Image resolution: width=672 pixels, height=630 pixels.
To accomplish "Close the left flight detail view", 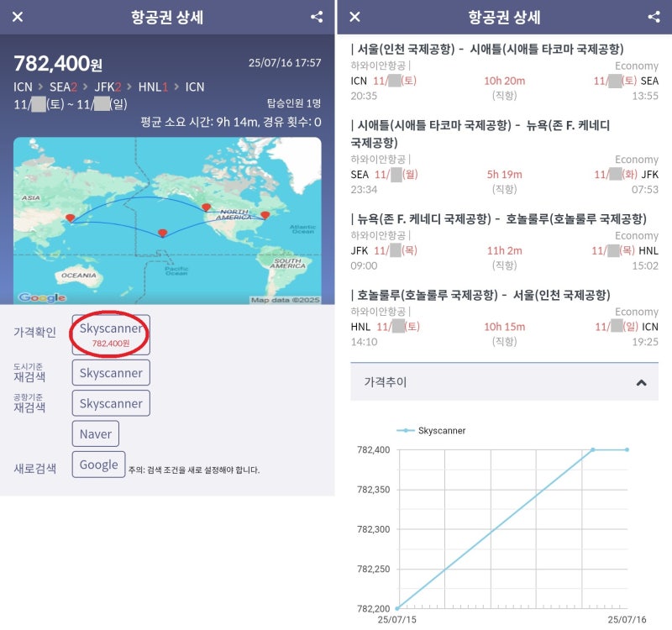I will [x=18, y=17].
